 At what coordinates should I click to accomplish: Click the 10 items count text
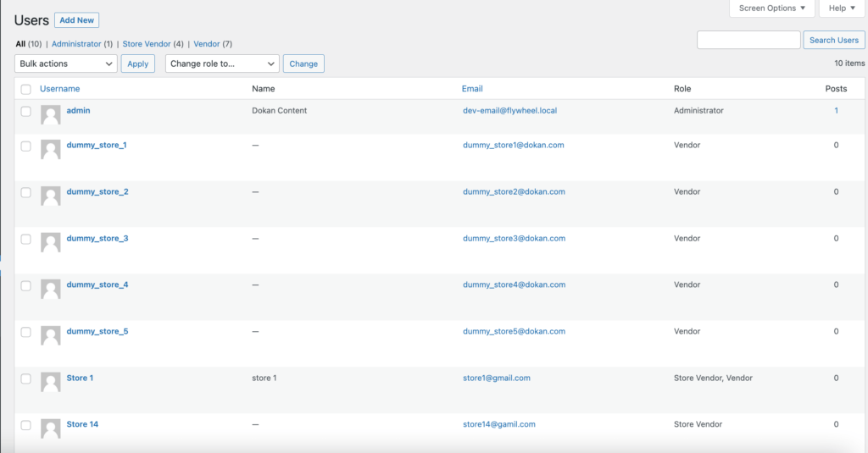pos(849,63)
